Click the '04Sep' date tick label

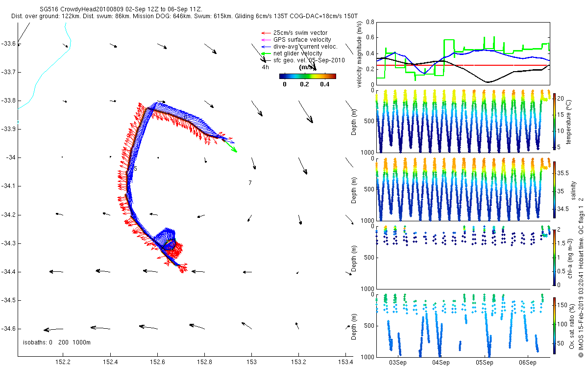441,362
